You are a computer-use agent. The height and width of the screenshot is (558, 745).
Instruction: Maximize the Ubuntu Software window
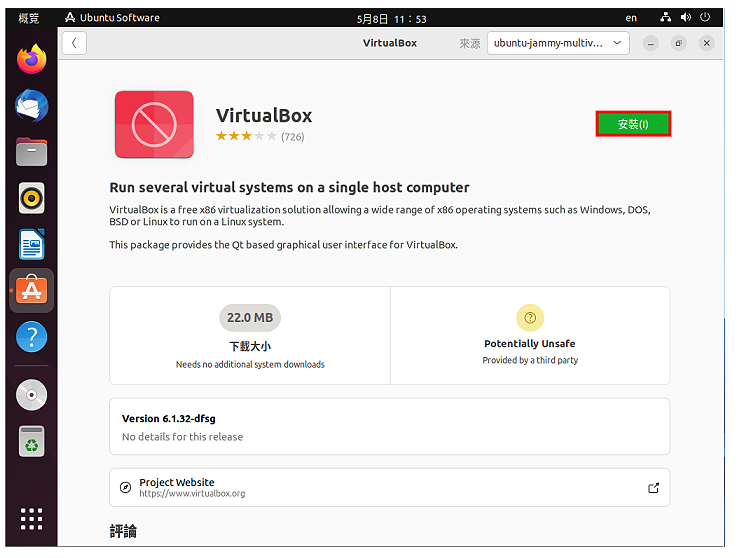tap(678, 43)
